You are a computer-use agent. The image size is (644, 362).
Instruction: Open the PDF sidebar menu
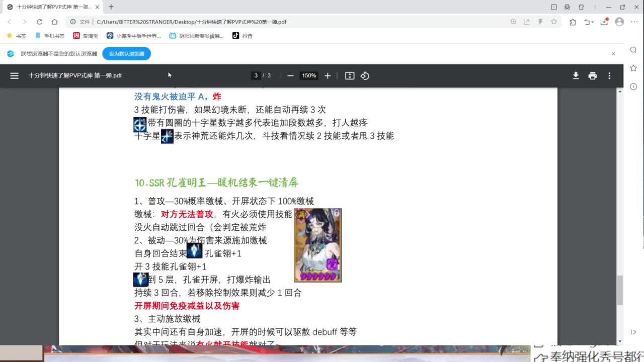click(14, 75)
